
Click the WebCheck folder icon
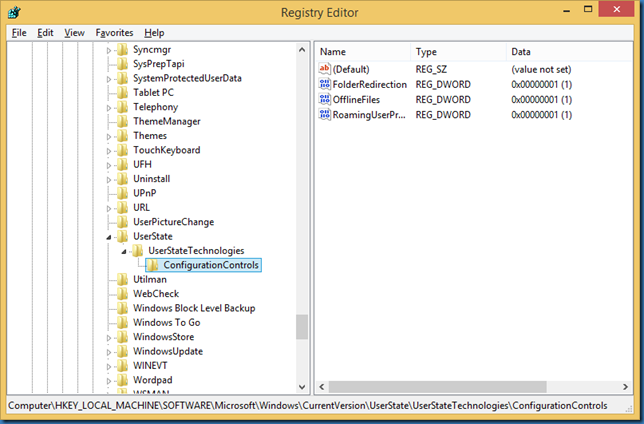(x=122, y=294)
